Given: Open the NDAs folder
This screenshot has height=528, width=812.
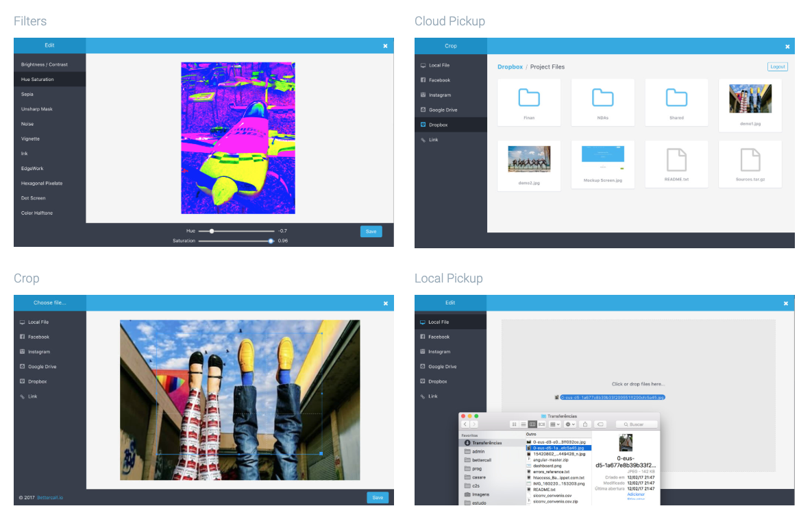Looking at the screenshot, I should pos(603,103).
